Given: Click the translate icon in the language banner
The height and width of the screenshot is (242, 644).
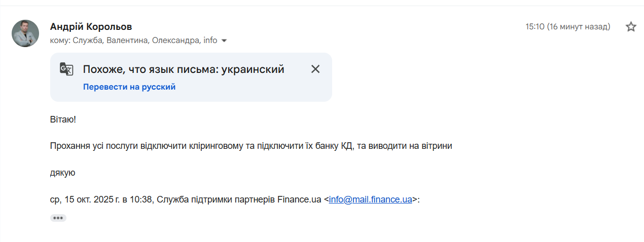Looking at the screenshot, I should [x=66, y=69].
